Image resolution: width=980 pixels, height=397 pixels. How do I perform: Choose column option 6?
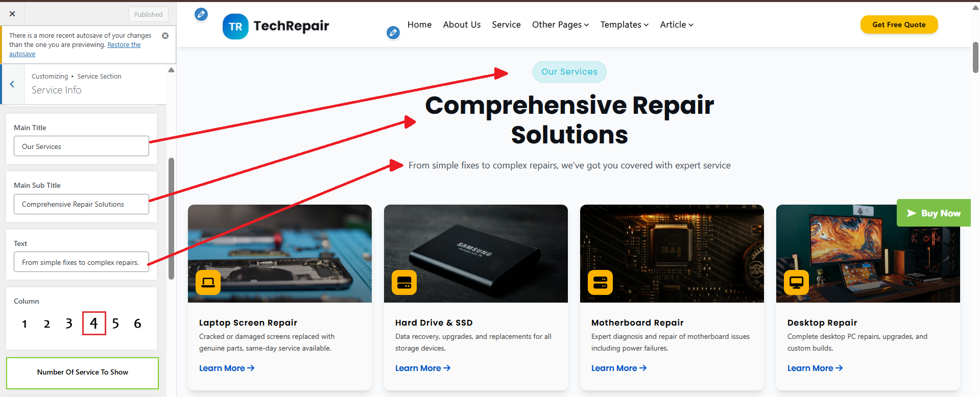(x=137, y=324)
